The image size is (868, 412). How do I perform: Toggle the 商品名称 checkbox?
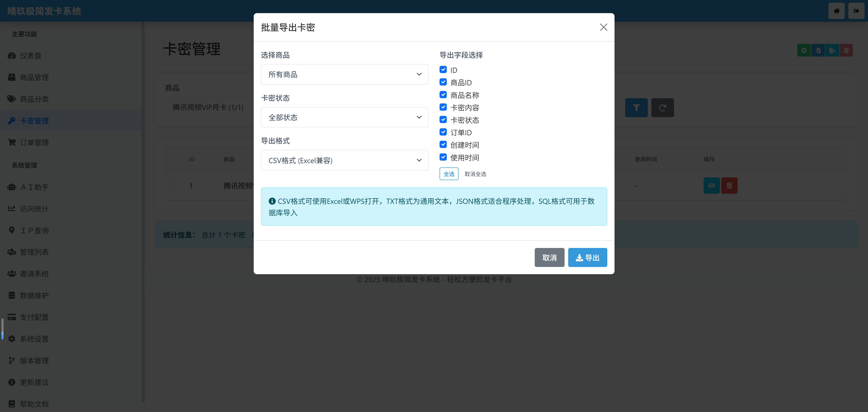(x=443, y=95)
